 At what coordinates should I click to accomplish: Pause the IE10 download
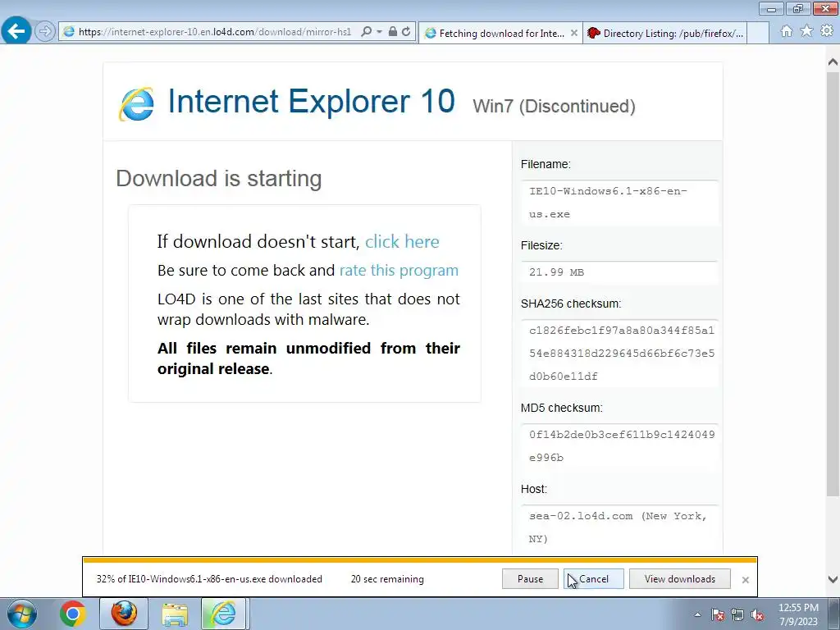coord(530,578)
